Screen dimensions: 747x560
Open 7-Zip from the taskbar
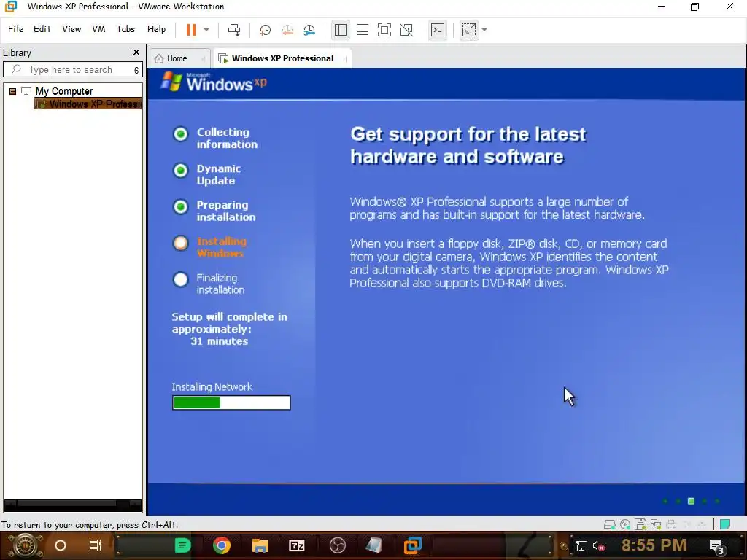click(x=297, y=545)
